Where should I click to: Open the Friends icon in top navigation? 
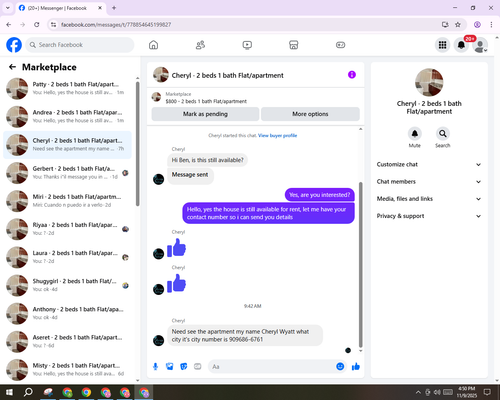[x=200, y=45]
